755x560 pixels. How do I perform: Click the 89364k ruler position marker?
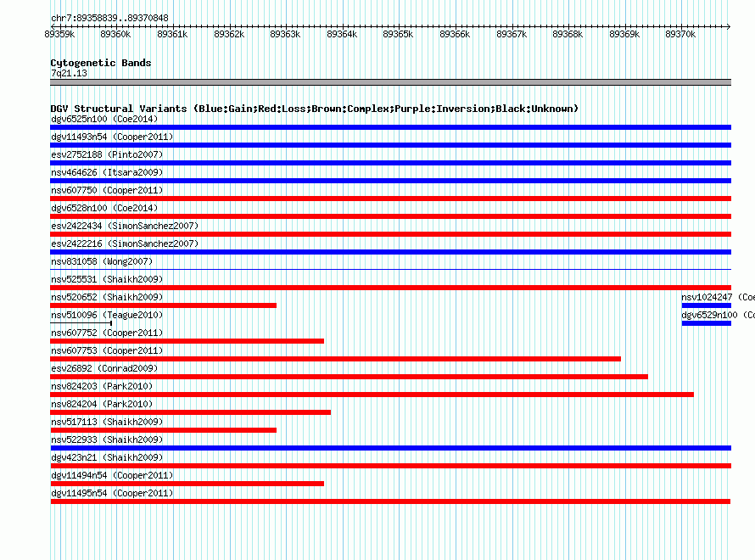[342, 34]
